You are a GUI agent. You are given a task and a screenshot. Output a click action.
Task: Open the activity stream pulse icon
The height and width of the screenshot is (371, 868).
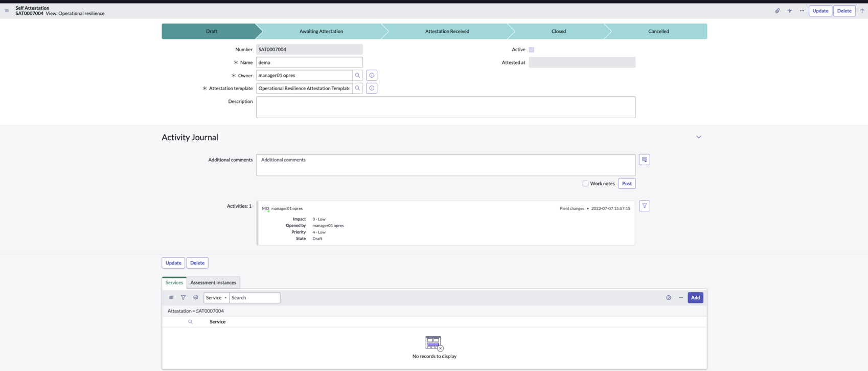(x=789, y=11)
